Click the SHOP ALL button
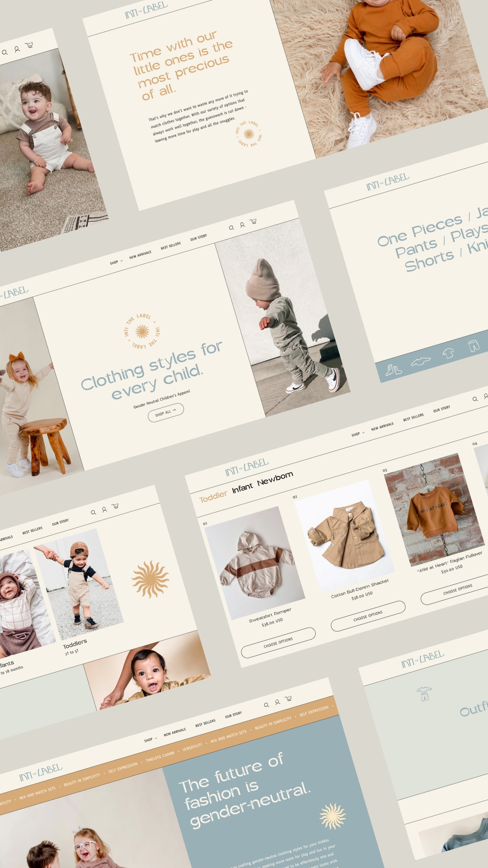The height and width of the screenshot is (868, 488). point(166,412)
